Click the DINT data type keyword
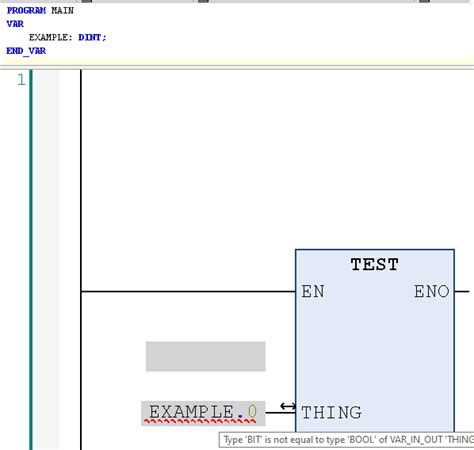 point(90,37)
